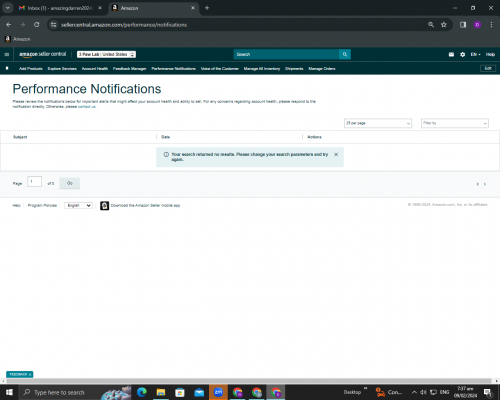Open the footer Help link

(x=17, y=205)
